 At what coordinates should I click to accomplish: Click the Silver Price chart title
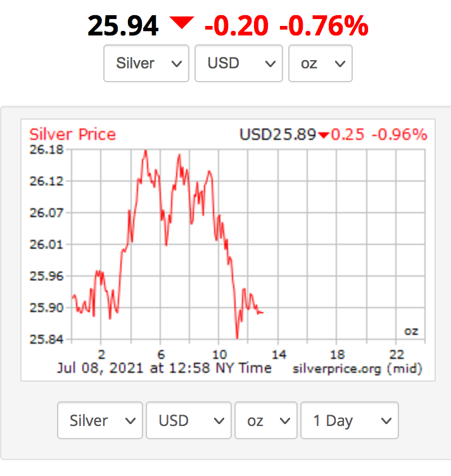tap(73, 134)
